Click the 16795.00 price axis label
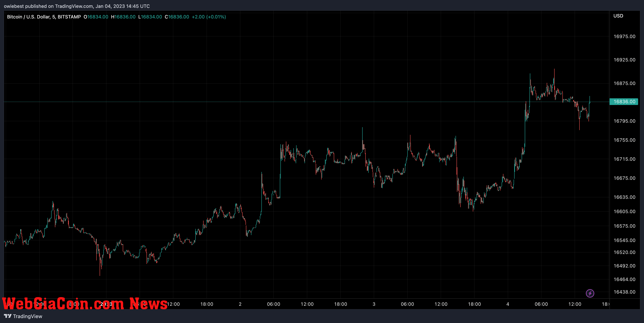Image resolution: width=644 pixels, height=323 pixels. coord(624,121)
